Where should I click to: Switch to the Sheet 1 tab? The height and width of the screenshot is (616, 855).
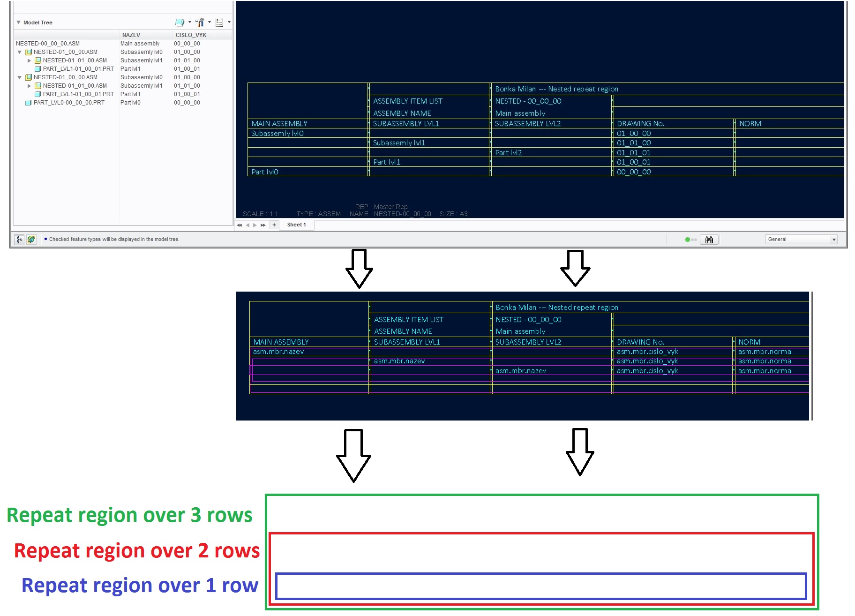297,225
